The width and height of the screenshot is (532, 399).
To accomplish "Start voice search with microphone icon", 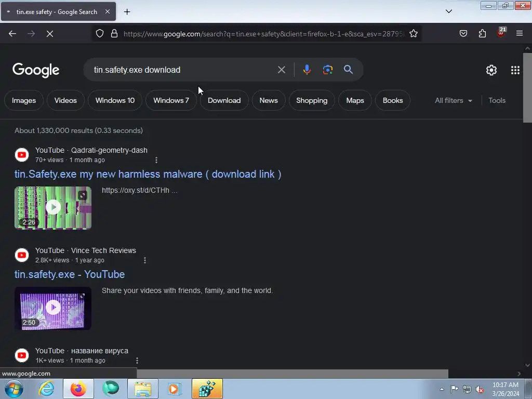I will [x=307, y=70].
